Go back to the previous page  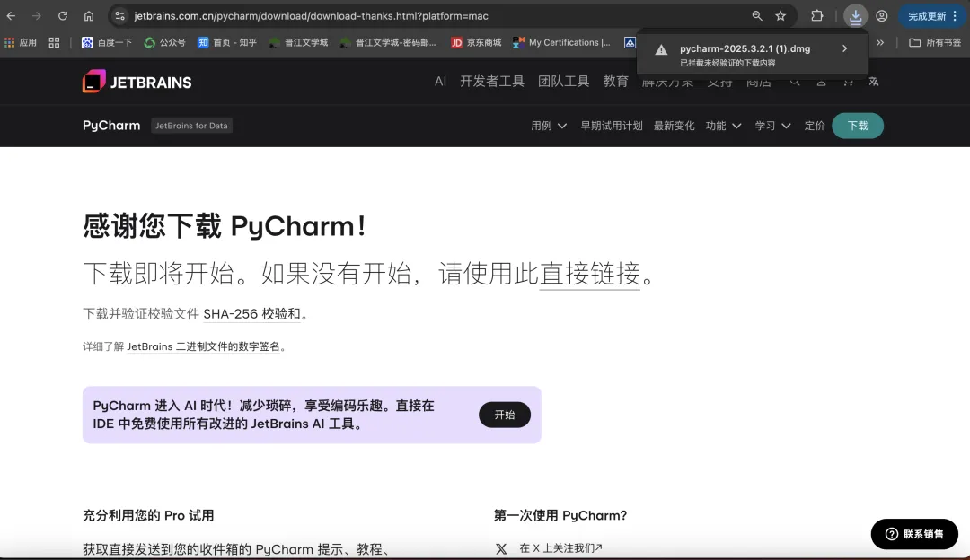(11, 16)
